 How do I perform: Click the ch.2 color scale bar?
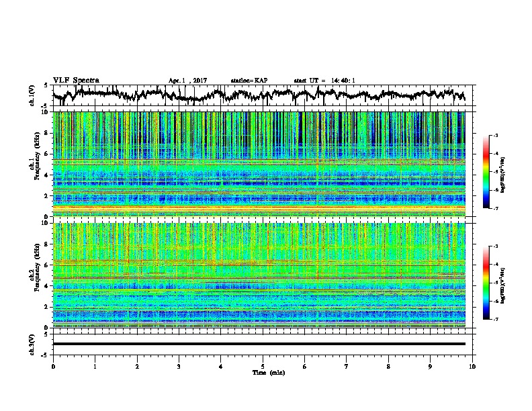coord(486,283)
